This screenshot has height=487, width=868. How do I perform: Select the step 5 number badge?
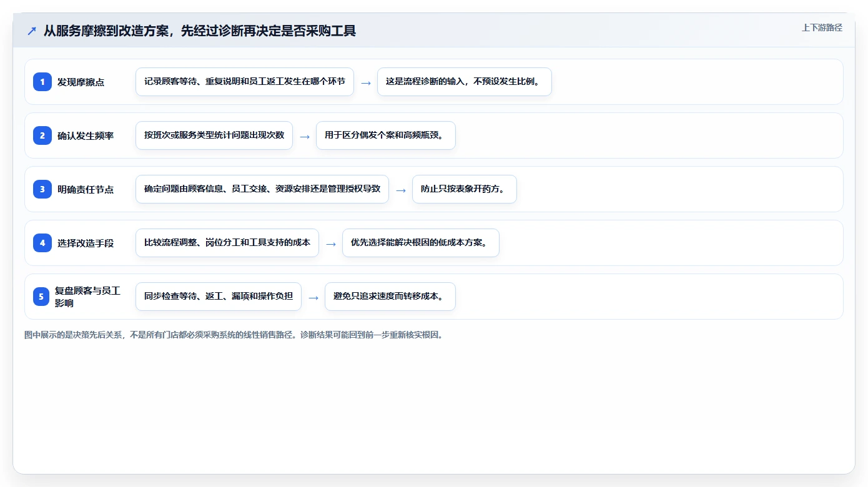41,297
